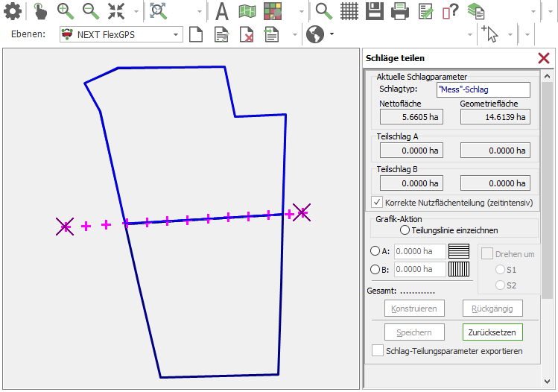
Task: Print the map with printer icon
Action: pos(400,11)
